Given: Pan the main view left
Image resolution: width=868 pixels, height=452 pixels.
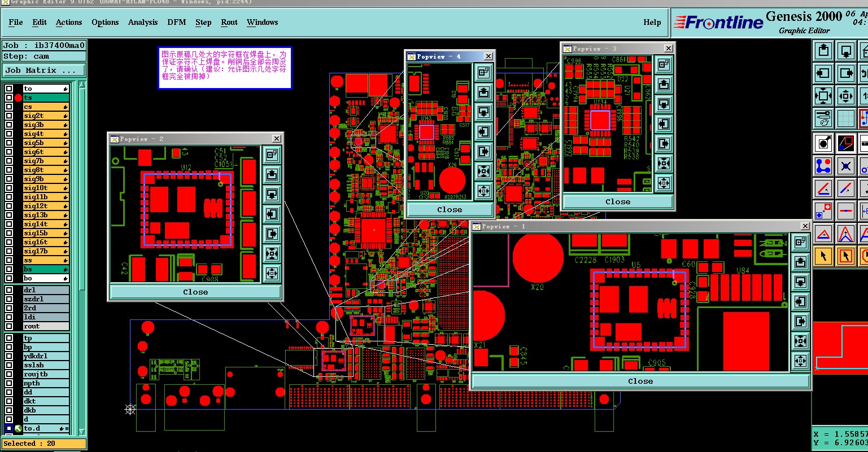Looking at the screenshot, I should 823,73.
